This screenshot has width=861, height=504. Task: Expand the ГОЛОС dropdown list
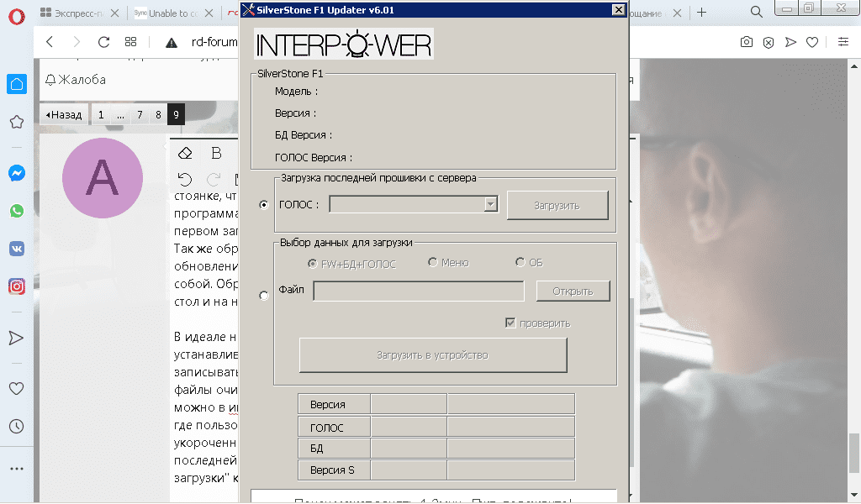pos(490,205)
